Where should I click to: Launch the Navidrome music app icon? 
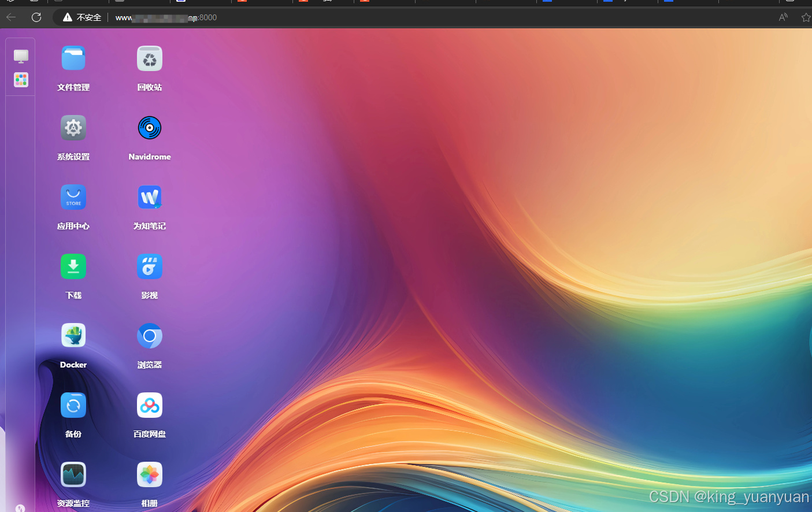[x=150, y=128]
